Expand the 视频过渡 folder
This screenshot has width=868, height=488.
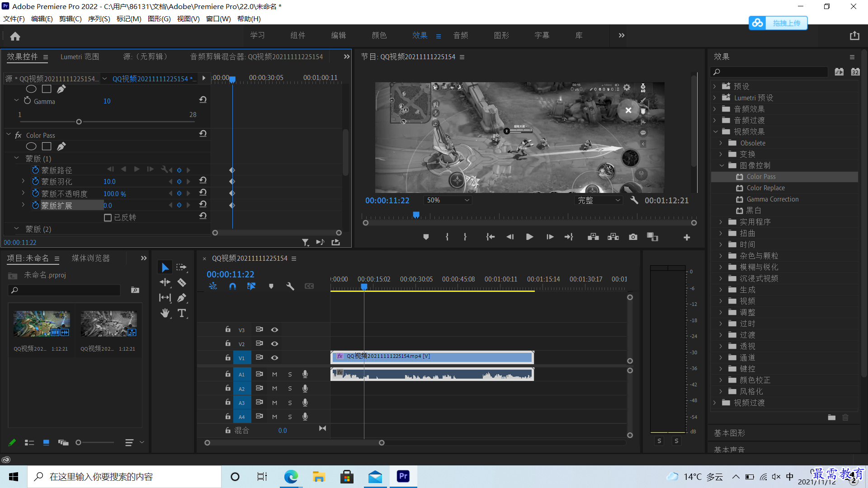click(x=715, y=403)
